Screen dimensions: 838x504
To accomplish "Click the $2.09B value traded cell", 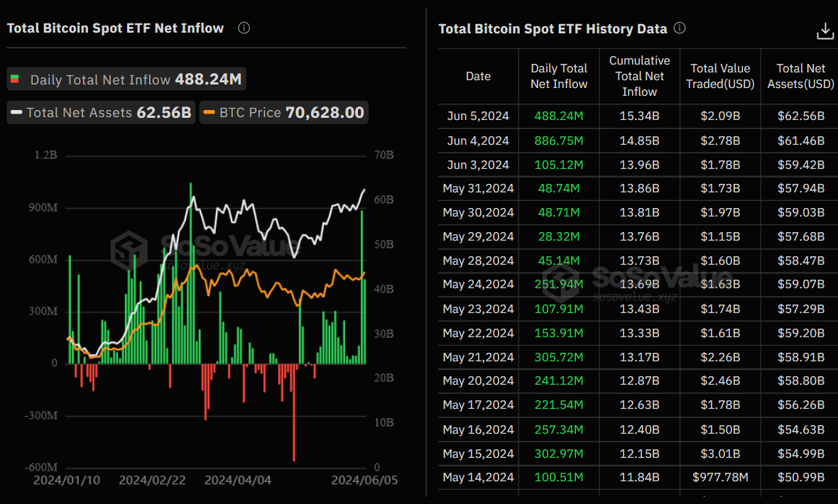I will [720, 116].
